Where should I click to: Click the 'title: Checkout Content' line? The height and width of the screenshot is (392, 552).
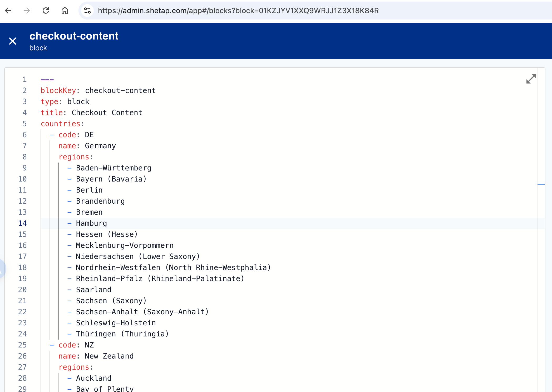(92, 112)
